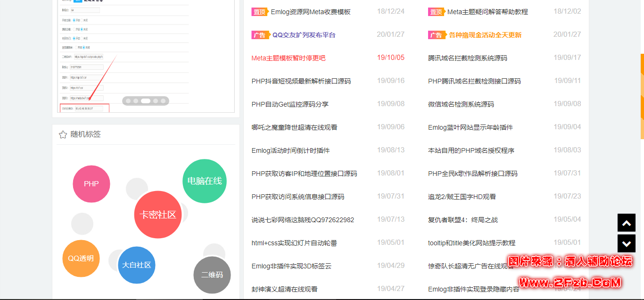
Task: Click the scroll-to-bottom down arrow button
Action: [626, 243]
